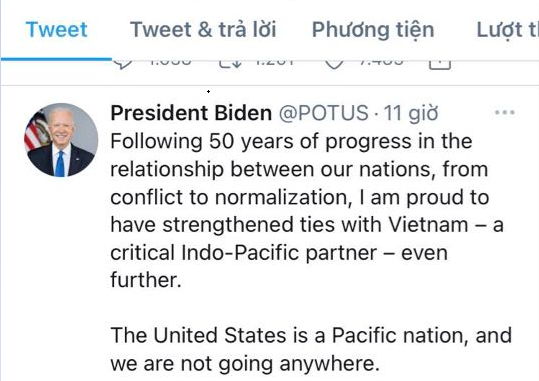
Task: Click the reply speech bubble icon
Action: click(x=123, y=64)
